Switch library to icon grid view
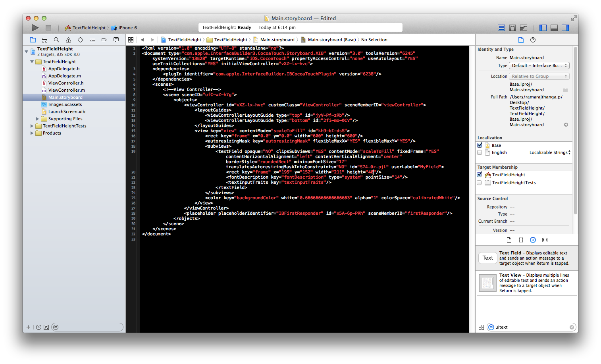The width and height of the screenshot is (601, 364). point(481,327)
